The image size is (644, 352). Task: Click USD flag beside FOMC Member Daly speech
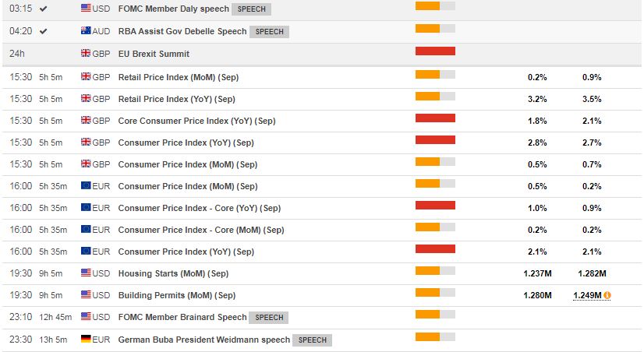(86, 9)
